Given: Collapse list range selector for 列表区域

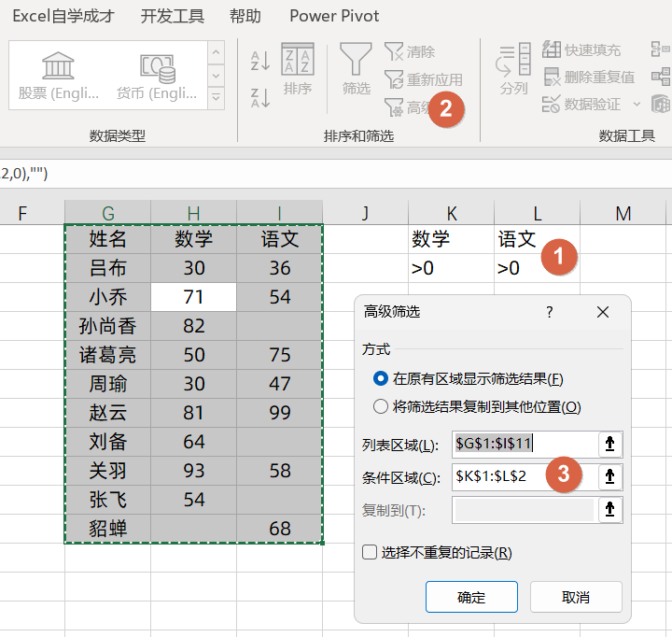Looking at the screenshot, I should pyautogui.click(x=609, y=444).
